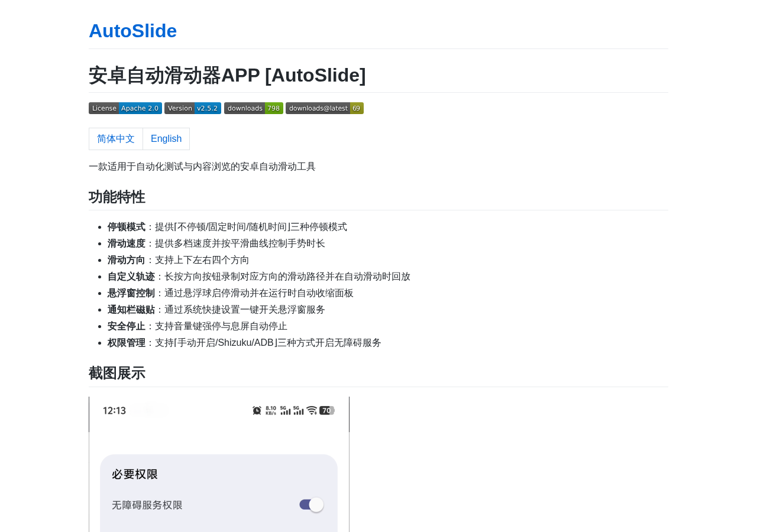Click the 停顿模式 feature item
The width and height of the screenshot is (757, 532).
click(227, 227)
